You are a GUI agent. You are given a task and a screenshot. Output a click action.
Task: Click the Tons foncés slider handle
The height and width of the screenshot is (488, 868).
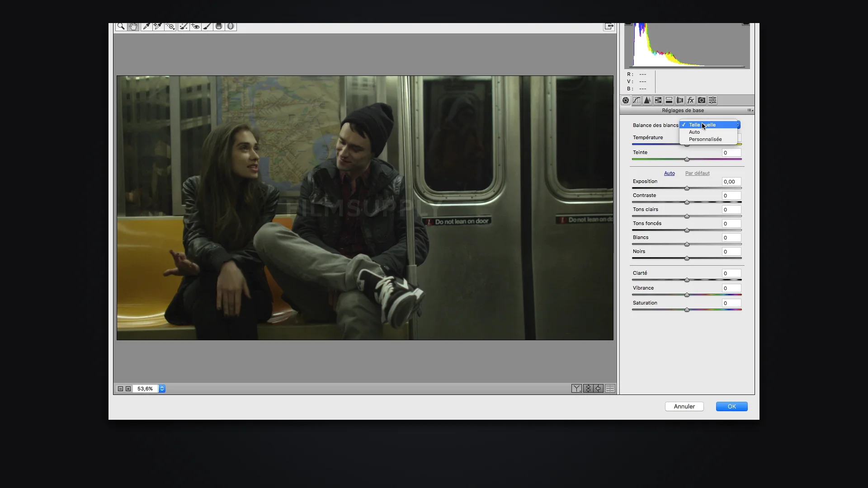click(x=687, y=230)
